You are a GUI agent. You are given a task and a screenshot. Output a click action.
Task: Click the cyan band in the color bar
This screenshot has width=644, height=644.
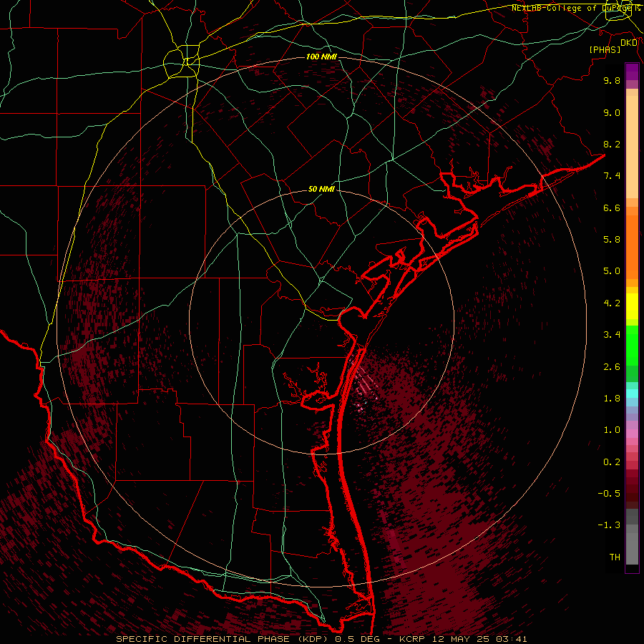click(x=632, y=394)
